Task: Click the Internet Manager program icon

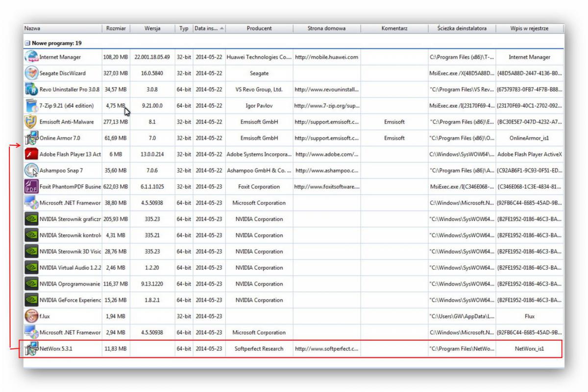Action: (31, 57)
